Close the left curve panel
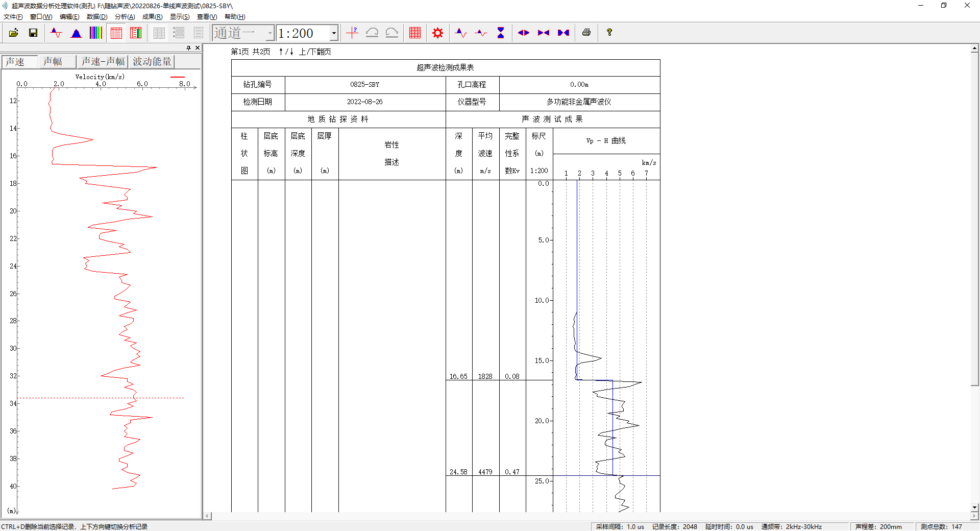Image resolution: width=980 pixels, height=531 pixels. point(198,48)
